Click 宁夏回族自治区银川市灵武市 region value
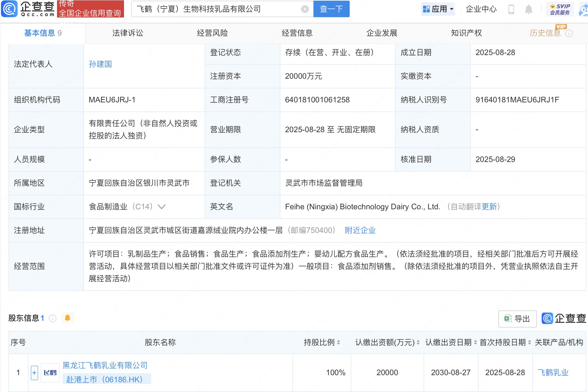Image resolution: width=588 pixels, height=392 pixels. (139, 183)
